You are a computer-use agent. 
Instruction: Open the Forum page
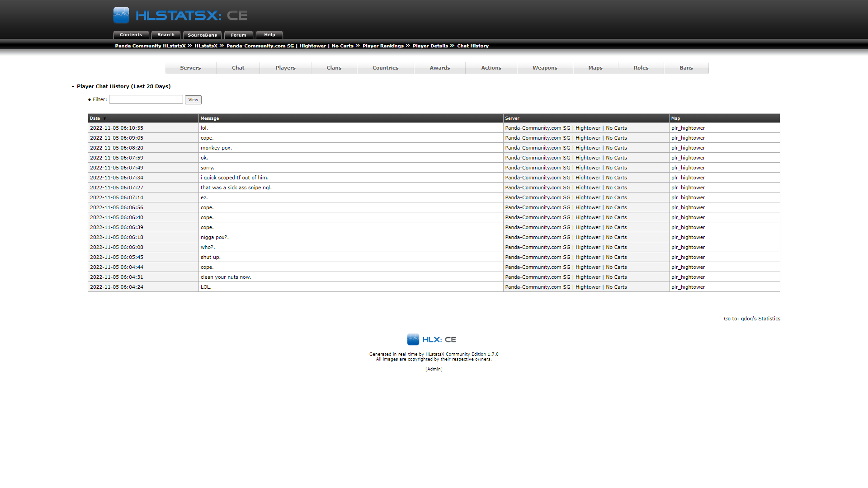[x=238, y=35]
